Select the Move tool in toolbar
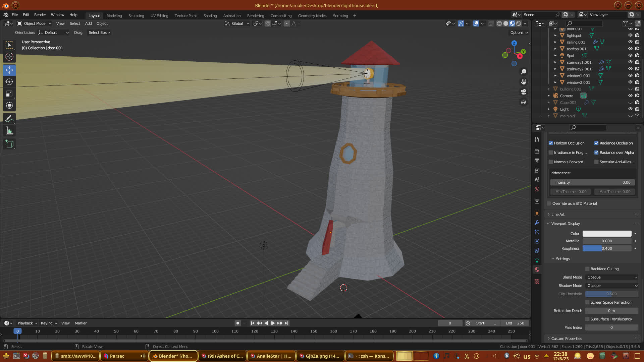 (9, 70)
